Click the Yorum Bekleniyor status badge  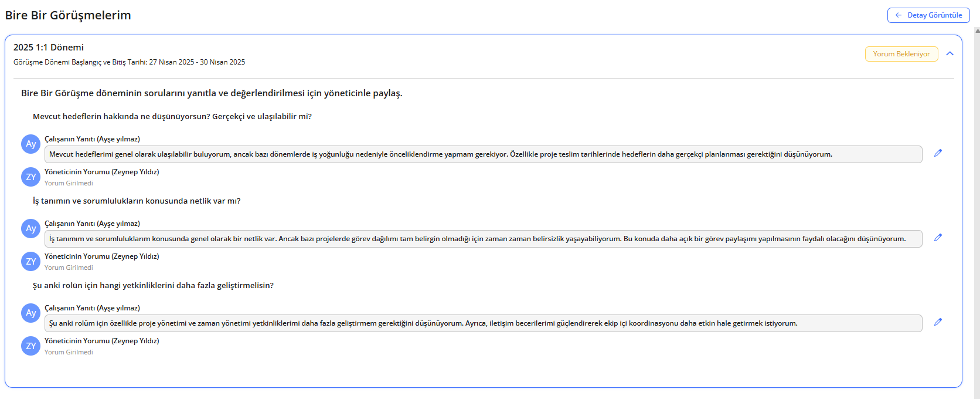pos(901,54)
